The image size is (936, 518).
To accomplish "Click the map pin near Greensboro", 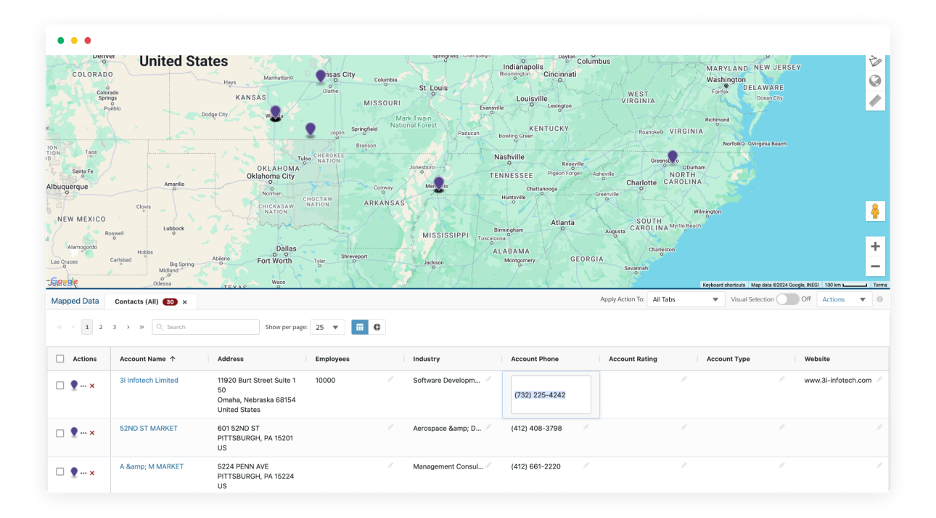I will [673, 156].
